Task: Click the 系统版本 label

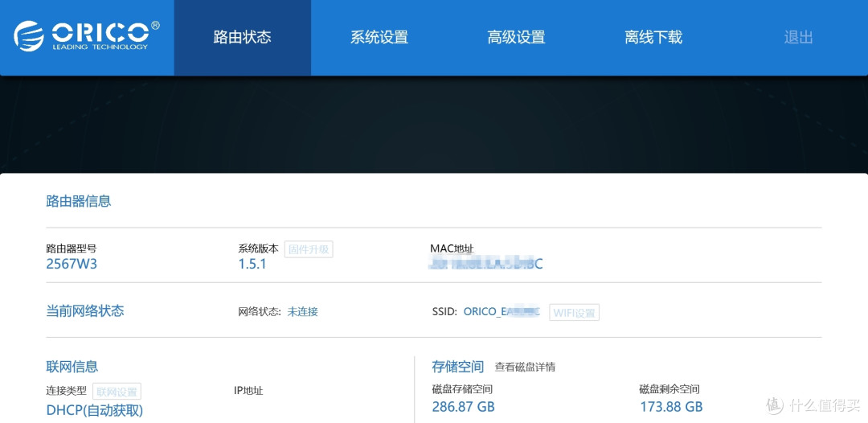Action: point(259,248)
